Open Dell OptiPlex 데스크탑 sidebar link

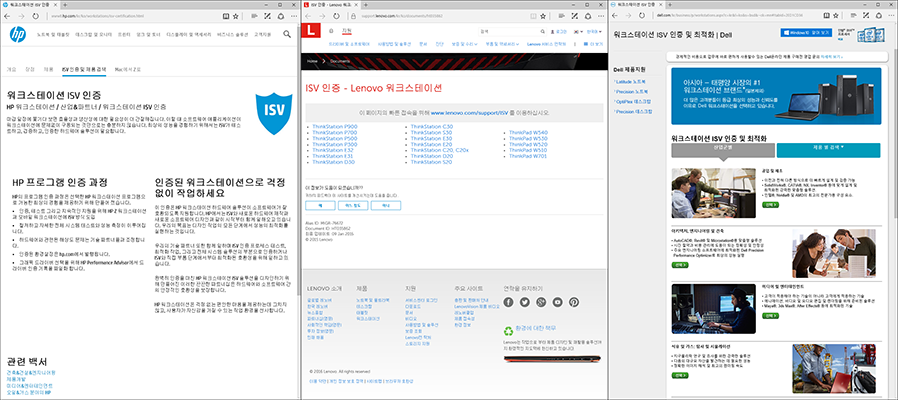(634, 101)
